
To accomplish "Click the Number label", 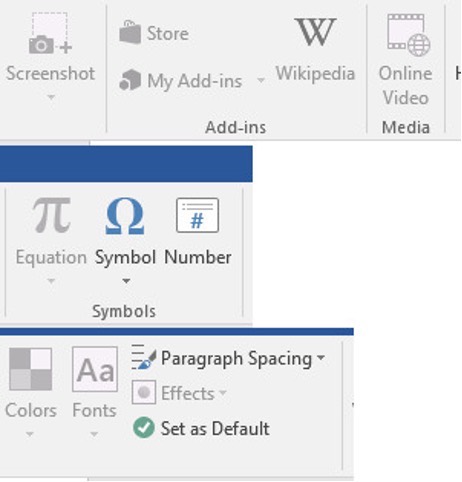I will tap(198, 257).
